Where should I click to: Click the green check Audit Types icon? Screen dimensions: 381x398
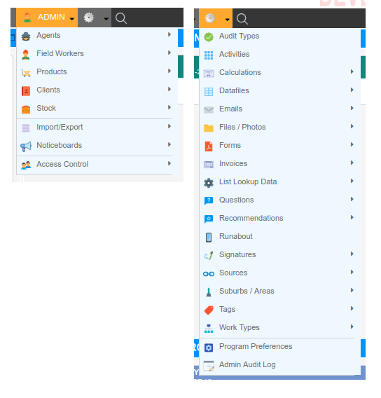[x=209, y=37]
